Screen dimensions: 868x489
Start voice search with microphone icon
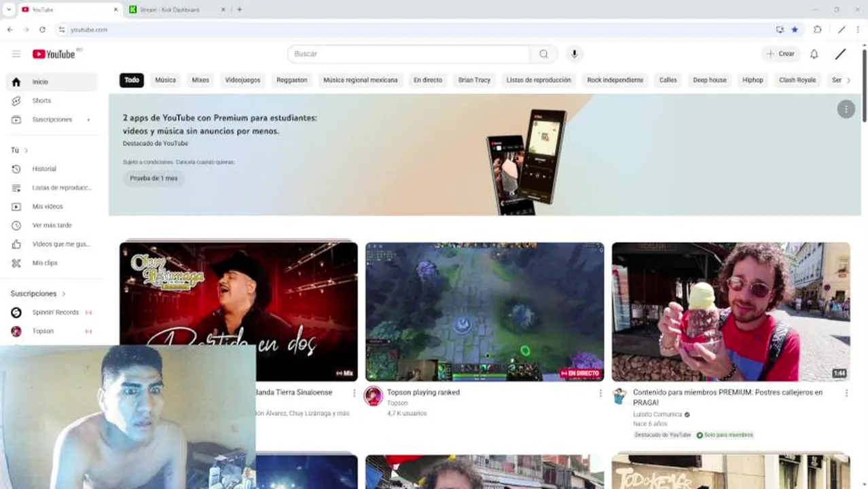574,54
